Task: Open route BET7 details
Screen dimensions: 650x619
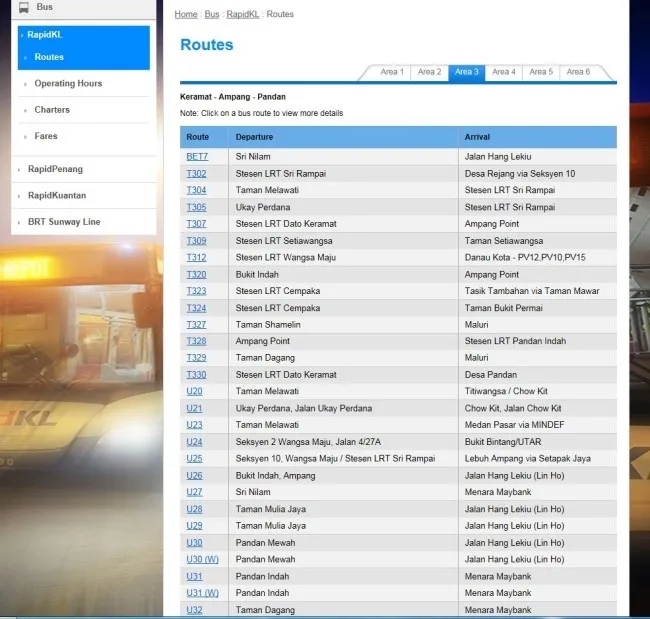Action: [197, 157]
